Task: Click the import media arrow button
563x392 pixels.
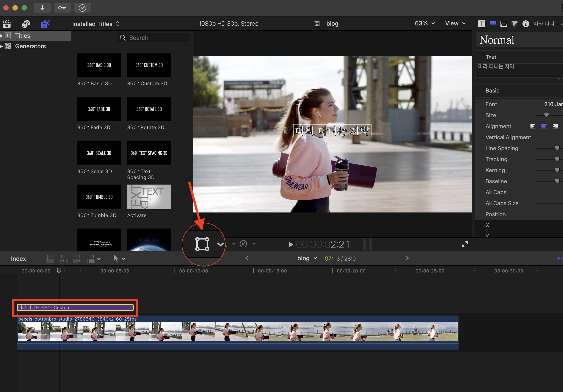Action: [42, 8]
